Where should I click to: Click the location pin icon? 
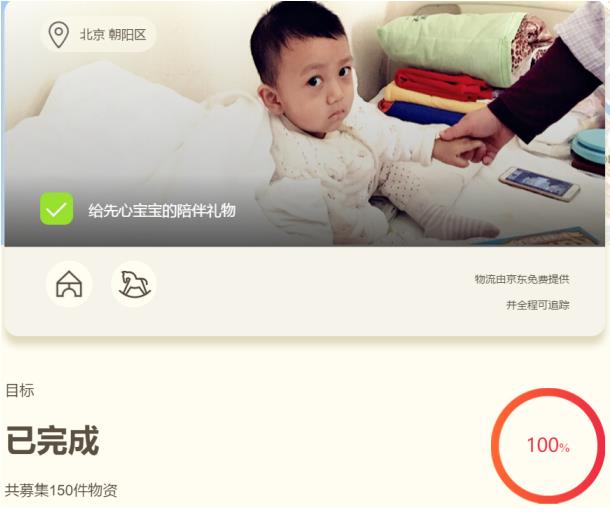pos(58,35)
